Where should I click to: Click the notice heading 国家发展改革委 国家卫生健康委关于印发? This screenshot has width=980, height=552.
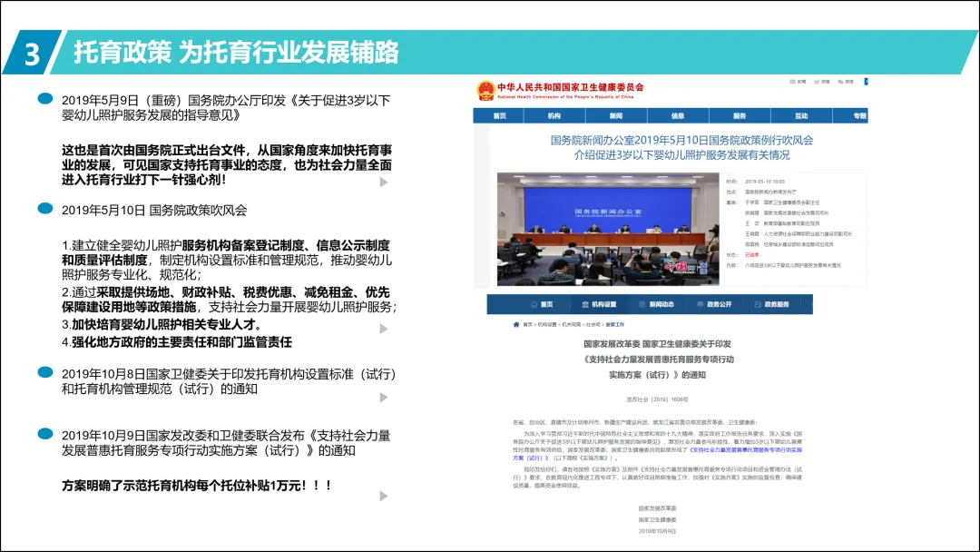(x=658, y=344)
